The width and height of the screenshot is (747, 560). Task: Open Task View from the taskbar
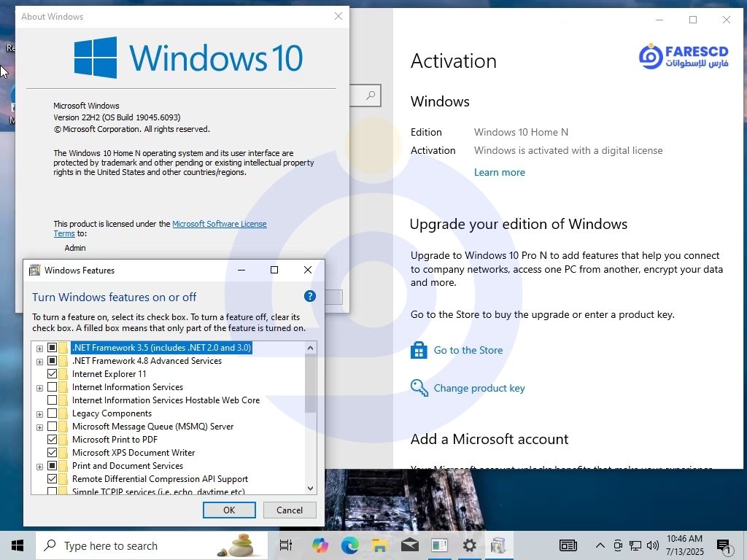286,545
